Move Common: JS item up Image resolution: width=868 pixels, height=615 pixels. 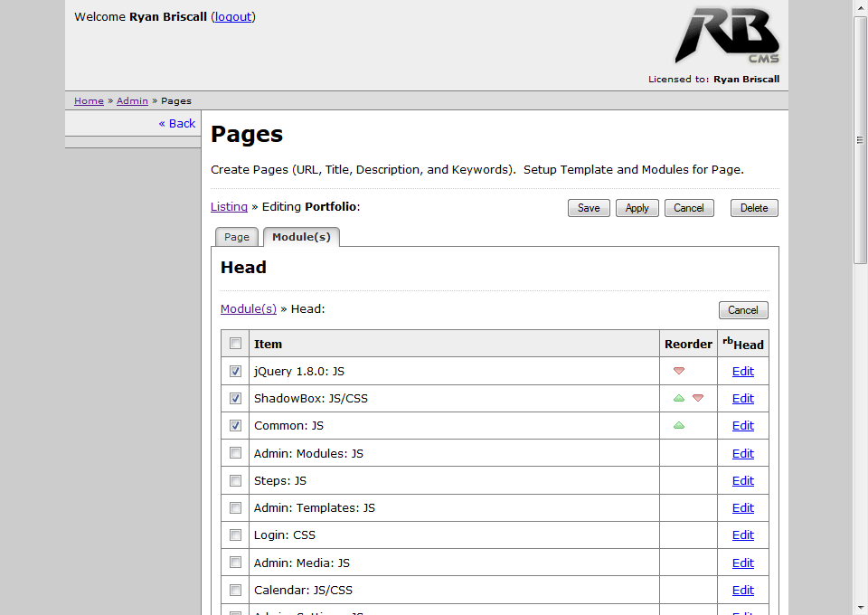[x=679, y=425]
